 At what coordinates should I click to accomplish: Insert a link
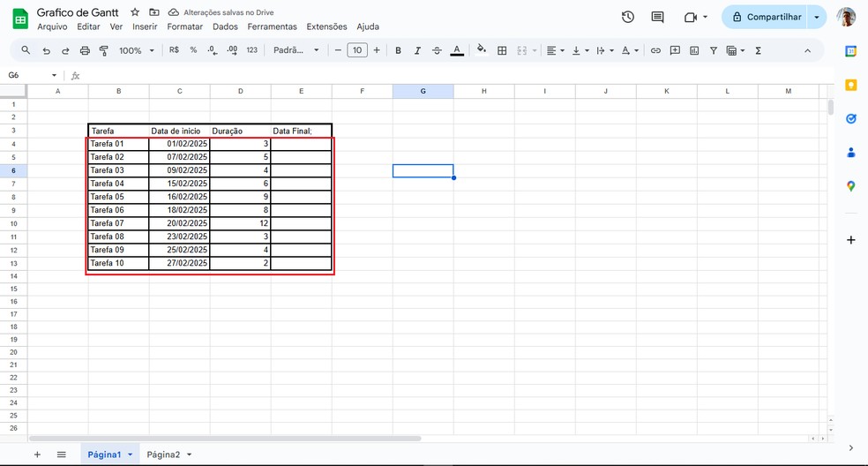pyautogui.click(x=655, y=50)
